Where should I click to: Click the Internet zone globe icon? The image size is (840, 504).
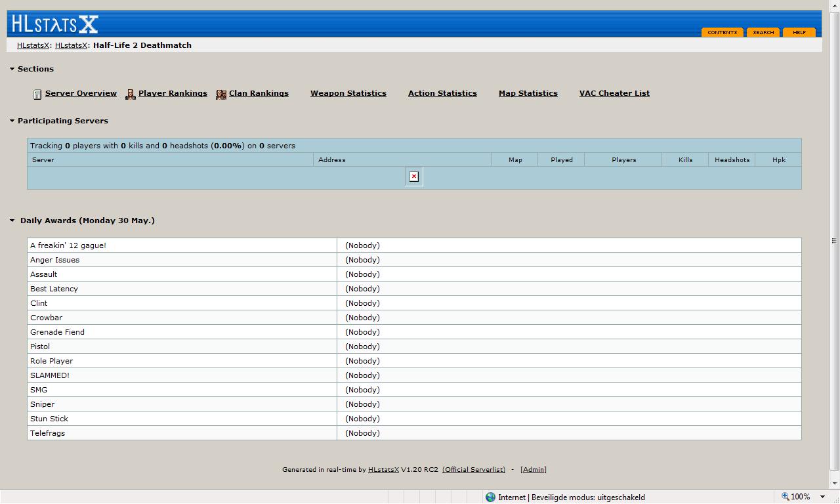pyautogui.click(x=490, y=497)
